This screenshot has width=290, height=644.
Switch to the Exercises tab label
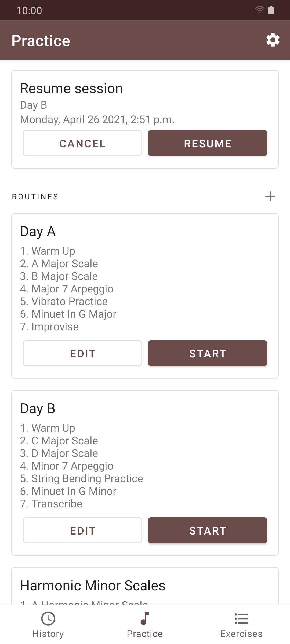click(241, 634)
